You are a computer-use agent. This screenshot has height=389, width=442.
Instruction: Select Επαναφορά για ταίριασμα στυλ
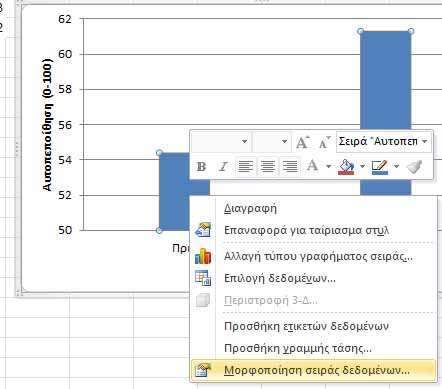point(314,230)
